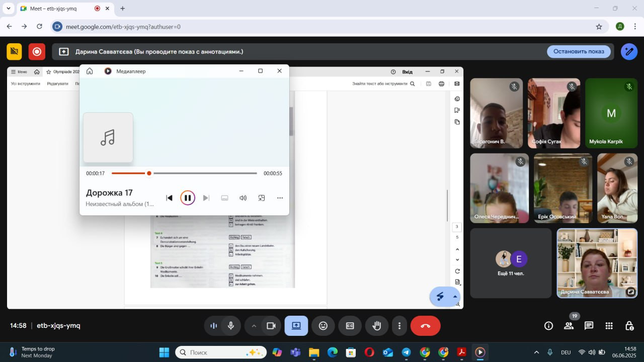Open media player volume control
This screenshot has height=362, width=644.
click(x=243, y=198)
